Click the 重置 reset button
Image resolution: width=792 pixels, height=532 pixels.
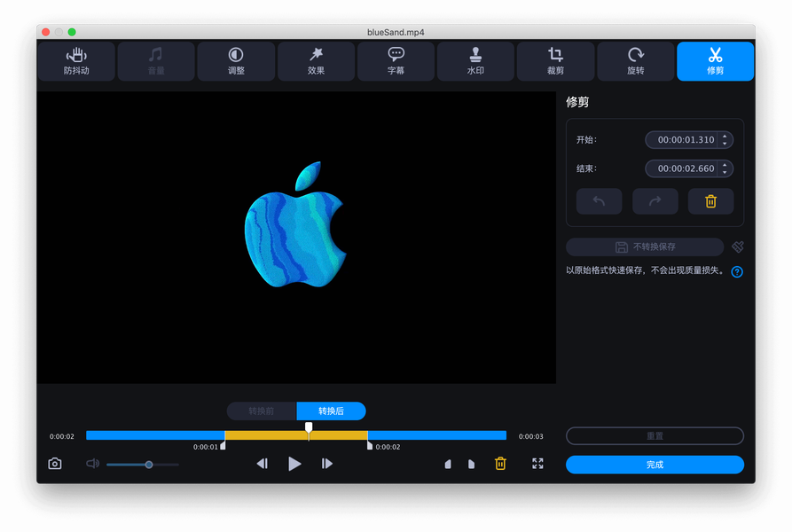point(655,436)
